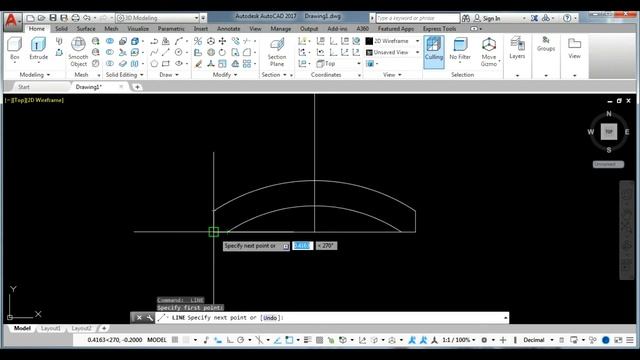640x360 pixels.
Task: Select the Erase tool in Modify panel
Action: tap(198, 64)
